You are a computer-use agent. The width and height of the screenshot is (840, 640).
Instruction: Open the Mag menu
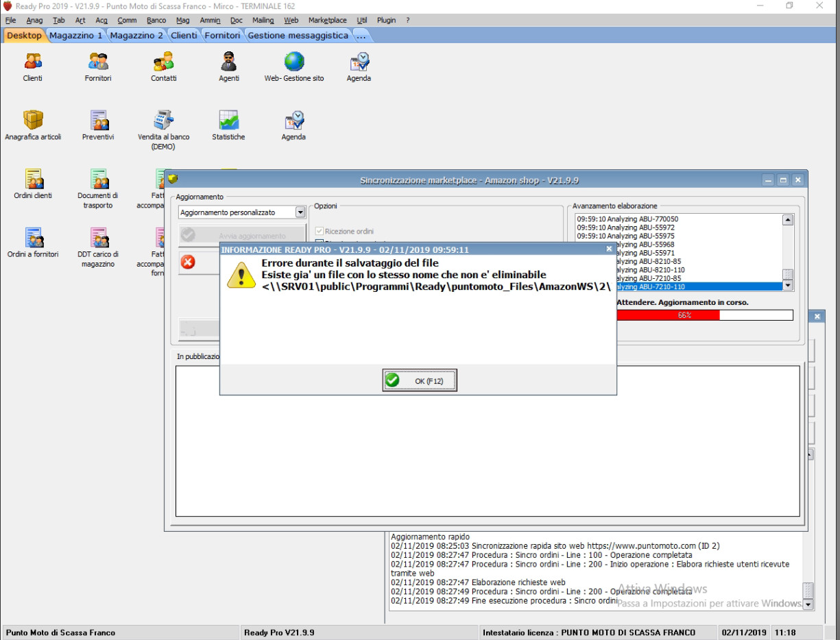[x=182, y=21]
